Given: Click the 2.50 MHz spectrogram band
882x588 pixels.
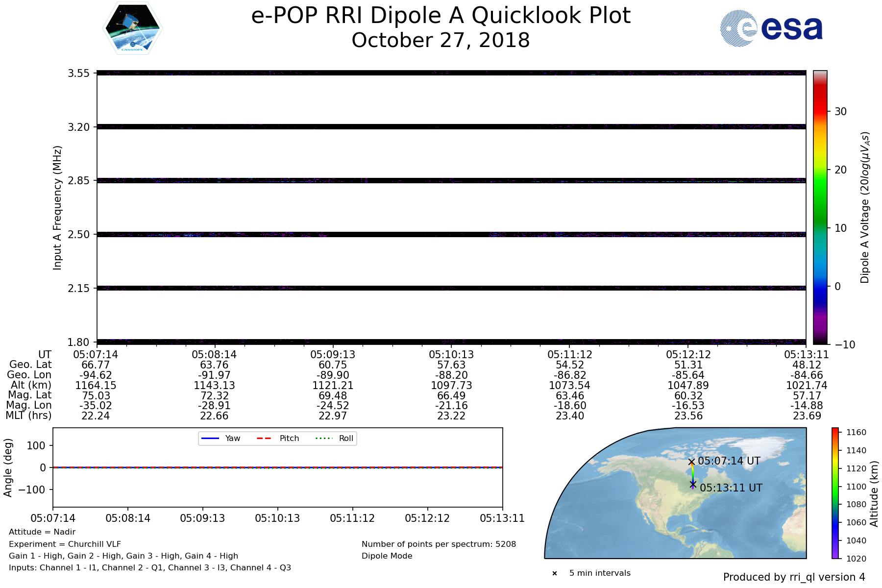Looking at the screenshot, I should [x=451, y=235].
